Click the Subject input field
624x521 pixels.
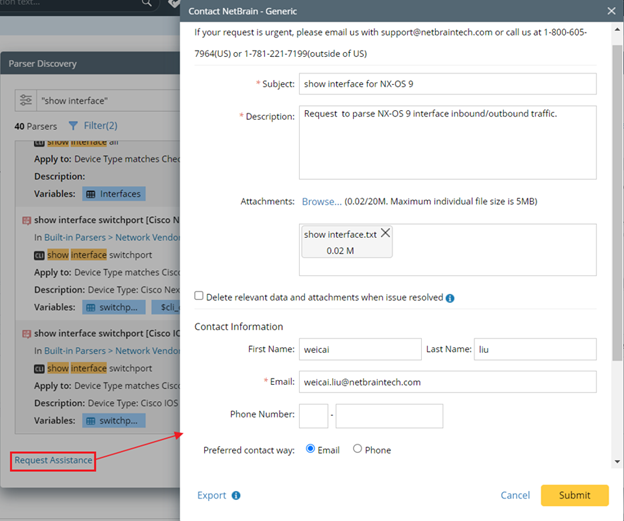447,83
